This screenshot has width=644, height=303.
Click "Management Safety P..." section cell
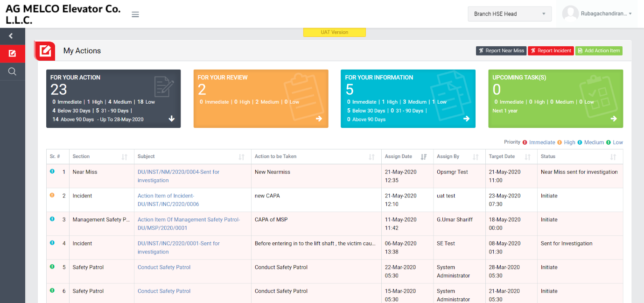pos(101,219)
